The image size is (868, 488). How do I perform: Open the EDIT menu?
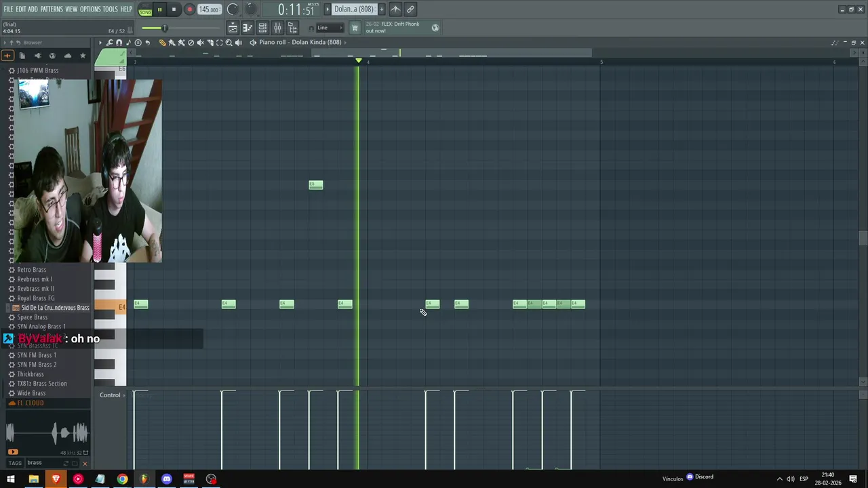[x=21, y=9]
